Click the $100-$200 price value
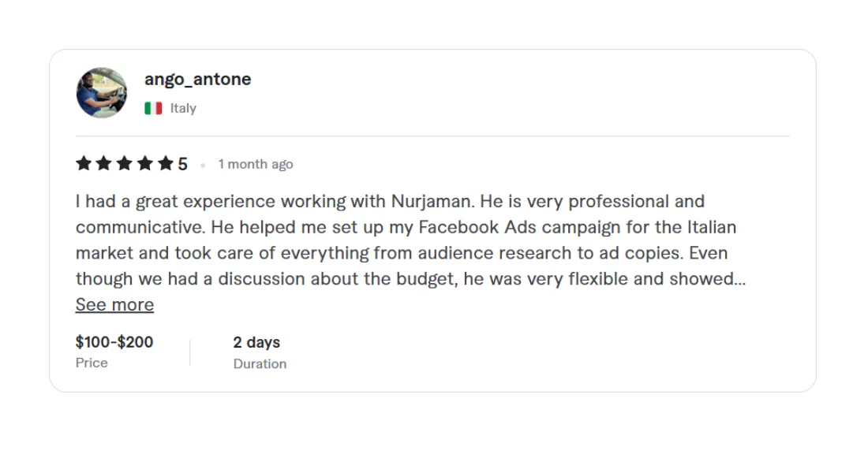 click(x=114, y=342)
